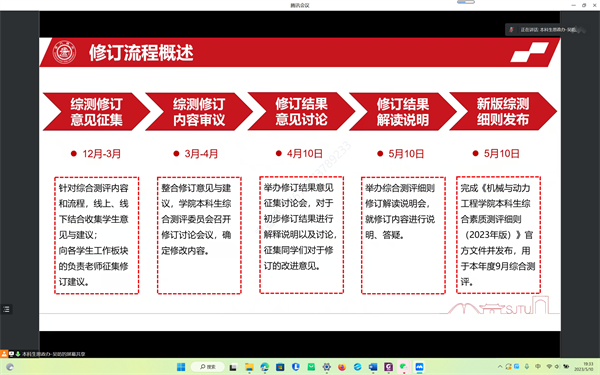Click the university logo on slide header
Screen dimensions: 600x375
pos(64,52)
